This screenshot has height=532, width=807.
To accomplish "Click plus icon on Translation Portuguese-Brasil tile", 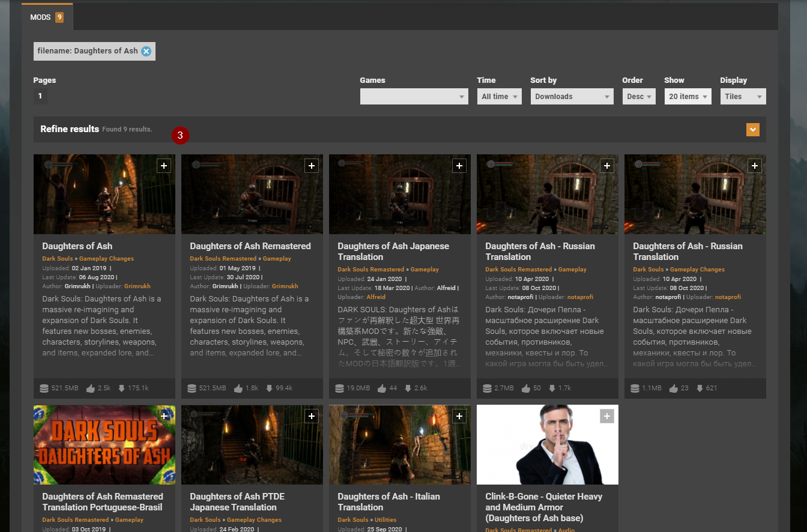I will click(x=164, y=416).
